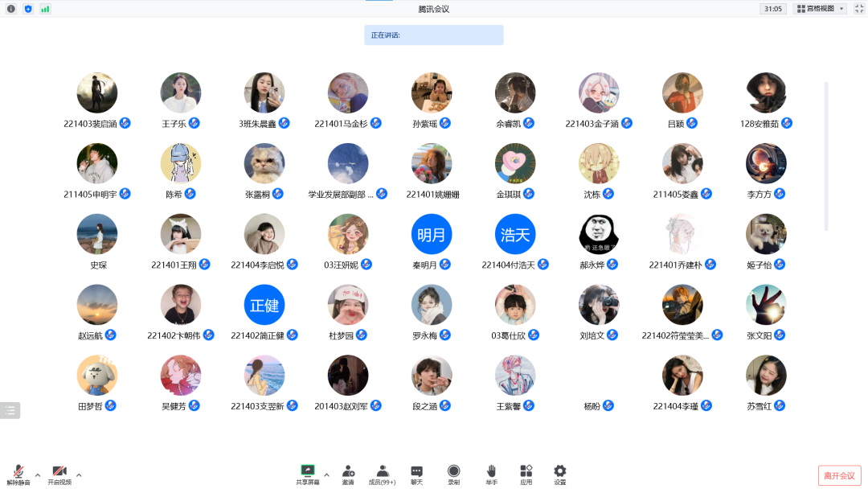Click the meeting info icon
The height and width of the screenshot is (489, 868).
pyautogui.click(x=11, y=9)
